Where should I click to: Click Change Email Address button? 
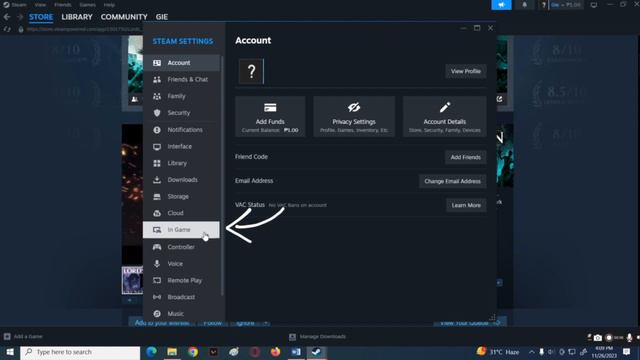coord(452,181)
